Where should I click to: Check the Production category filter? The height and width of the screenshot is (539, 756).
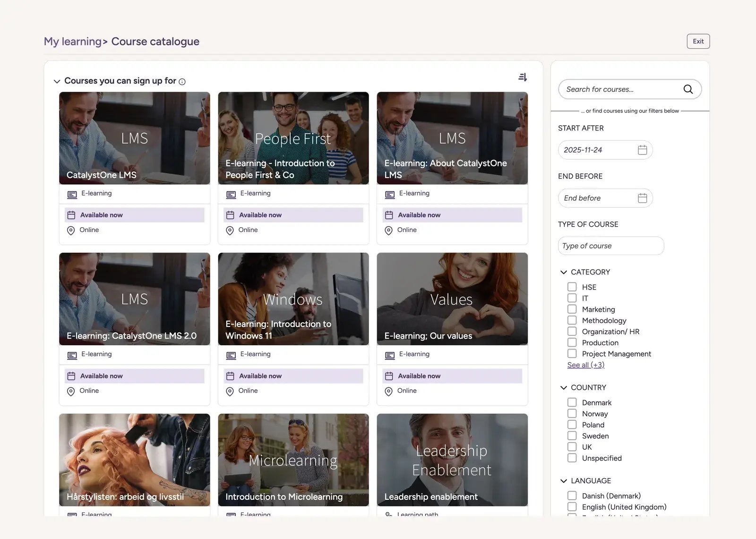tap(572, 342)
